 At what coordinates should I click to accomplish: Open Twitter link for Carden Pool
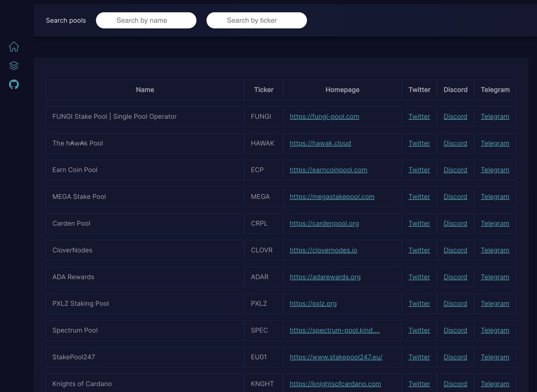(x=419, y=223)
